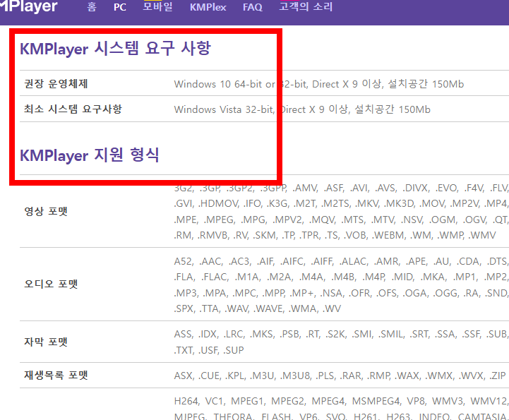Image resolution: width=509 pixels, height=420 pixels.
Task: Click the KMPlayer 시스템 요구 사항 heading
Action: [116, 49]
